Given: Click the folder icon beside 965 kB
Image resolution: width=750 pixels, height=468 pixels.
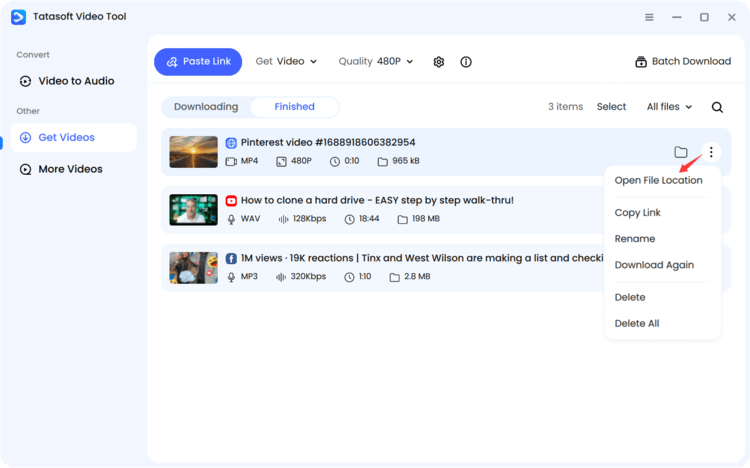Looking at the screenshot, I should point(383,162).
